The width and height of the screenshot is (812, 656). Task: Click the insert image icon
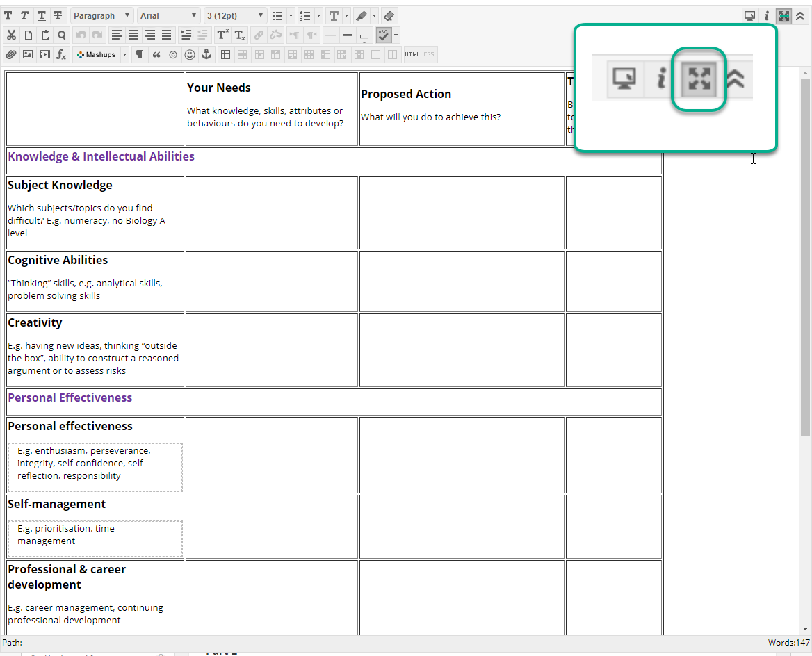pos(28,54)
